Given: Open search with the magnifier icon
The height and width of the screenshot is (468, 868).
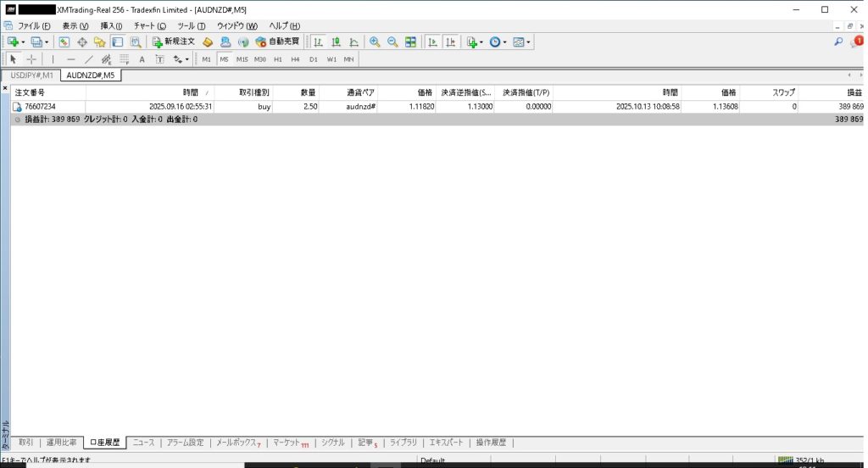Looking at the screenshot, I should point(838,42).
